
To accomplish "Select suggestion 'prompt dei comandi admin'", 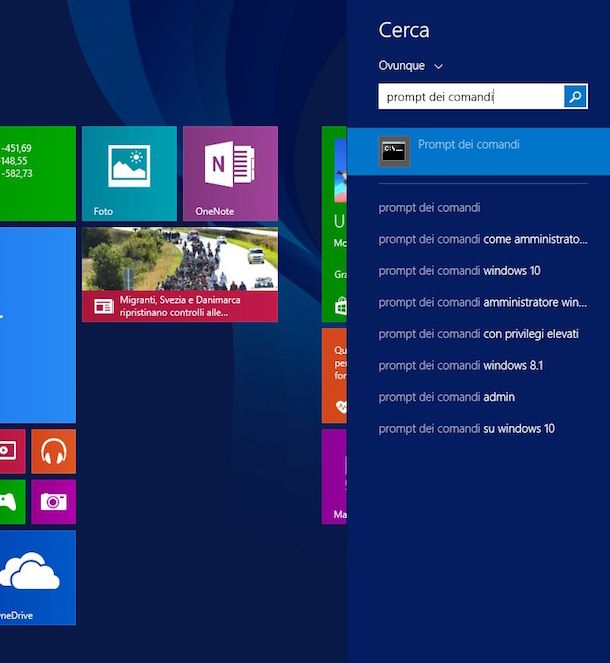I will [x=446, y=397].
